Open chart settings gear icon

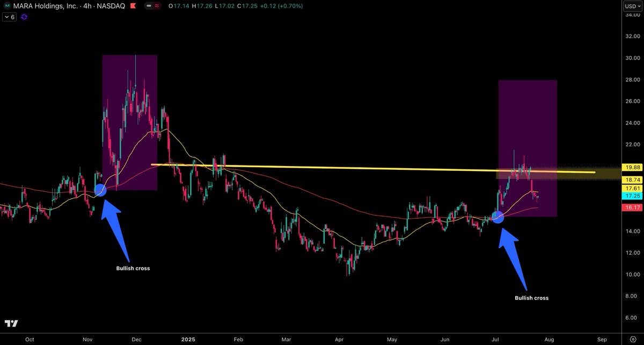633,339
